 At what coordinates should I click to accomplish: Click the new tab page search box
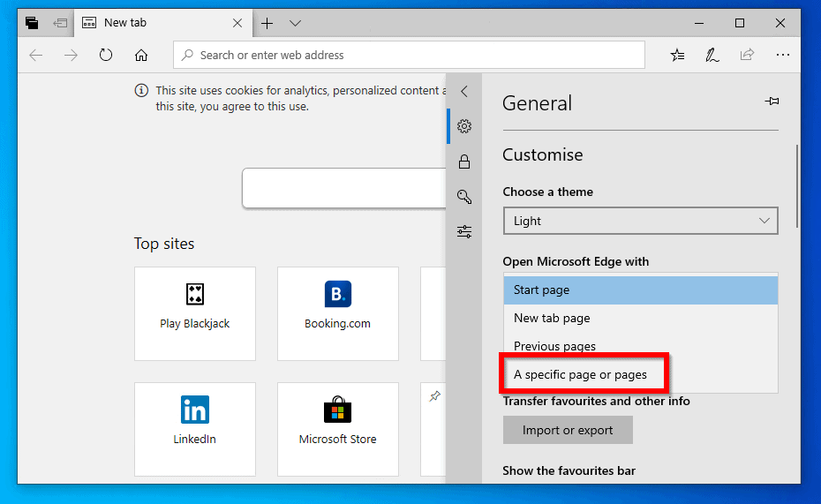click(x=344, y=188)
